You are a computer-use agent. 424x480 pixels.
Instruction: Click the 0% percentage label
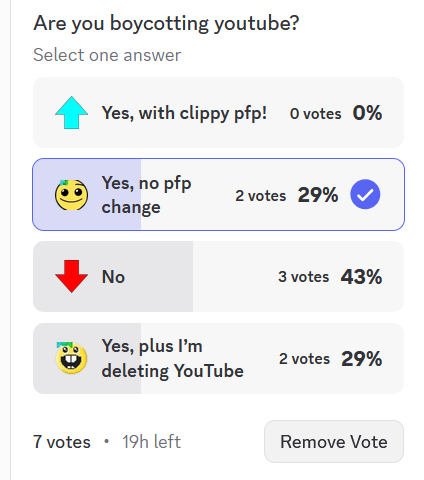pyautogui.click(x=367, y=113)
